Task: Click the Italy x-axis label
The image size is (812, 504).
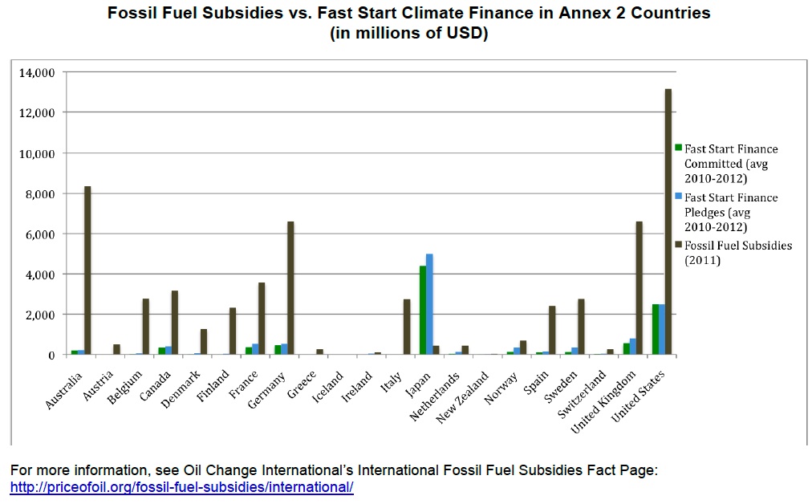Action: [390, 382]
